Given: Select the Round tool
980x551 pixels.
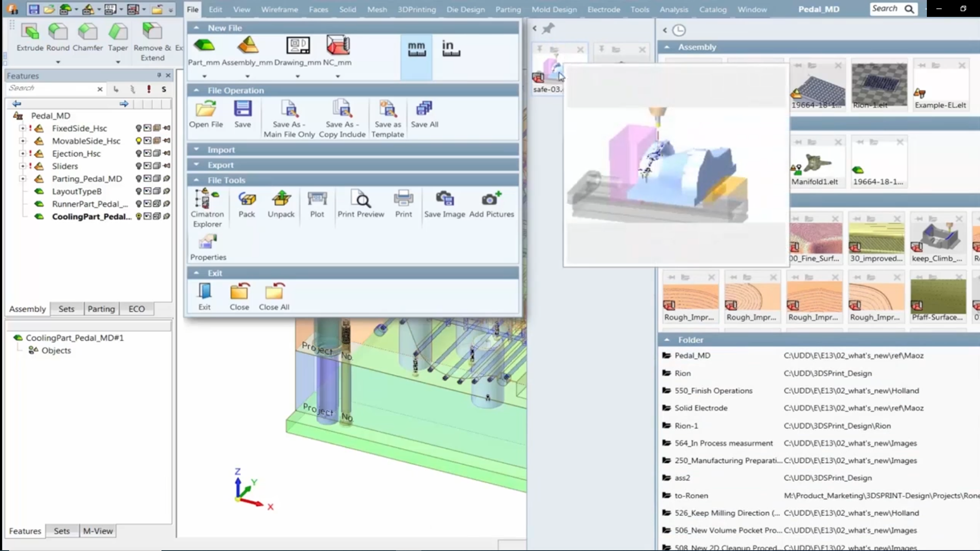Looking at the screenshot, I should click(58, 37).
